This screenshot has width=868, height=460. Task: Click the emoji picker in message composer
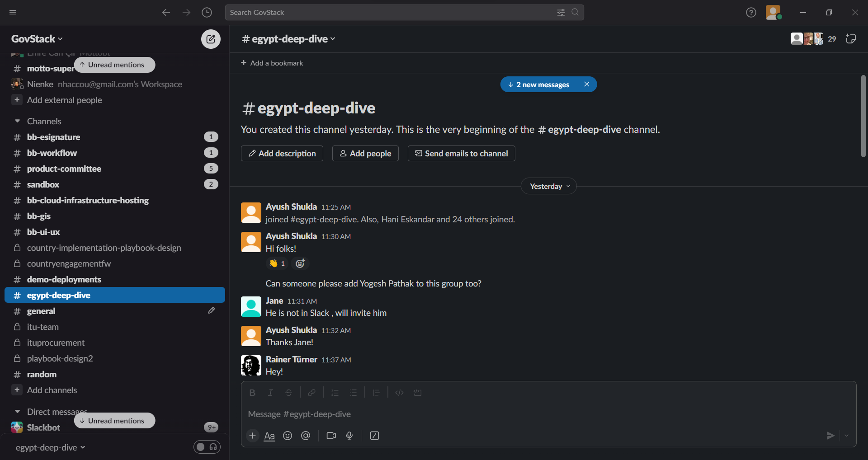pos(288,436)
